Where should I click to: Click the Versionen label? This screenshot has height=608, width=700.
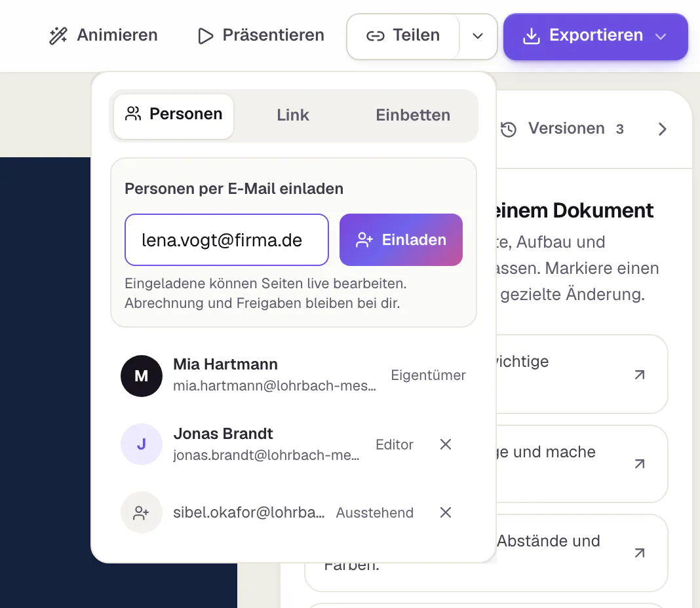[566, 128]
